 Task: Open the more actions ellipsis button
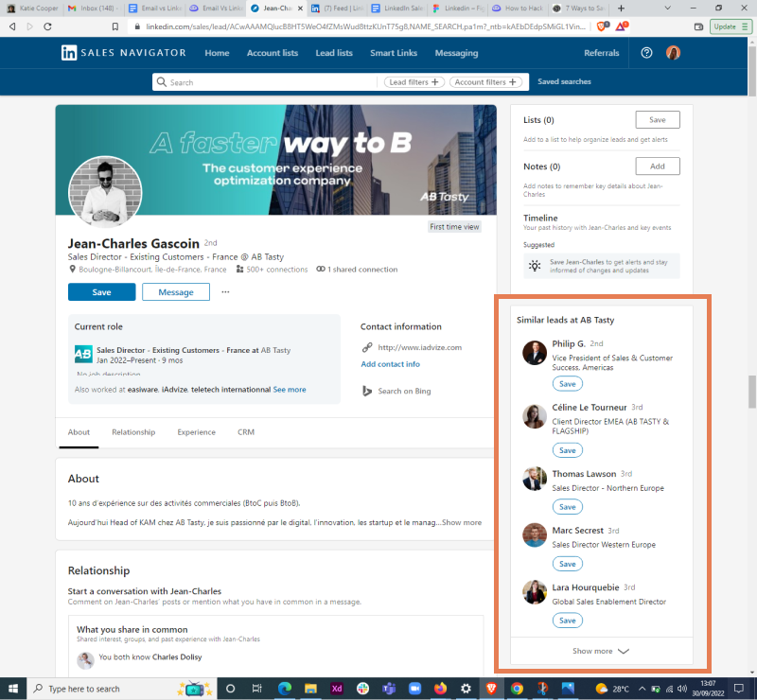pyautogui.click(x=225, y=292)
